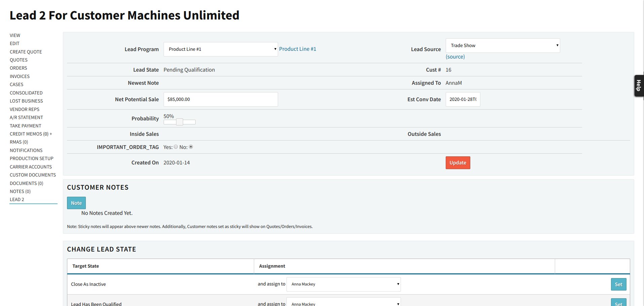The height and width of the screenshot is (306, 644).
Task: Click the Note button
Action: point(76,203)
